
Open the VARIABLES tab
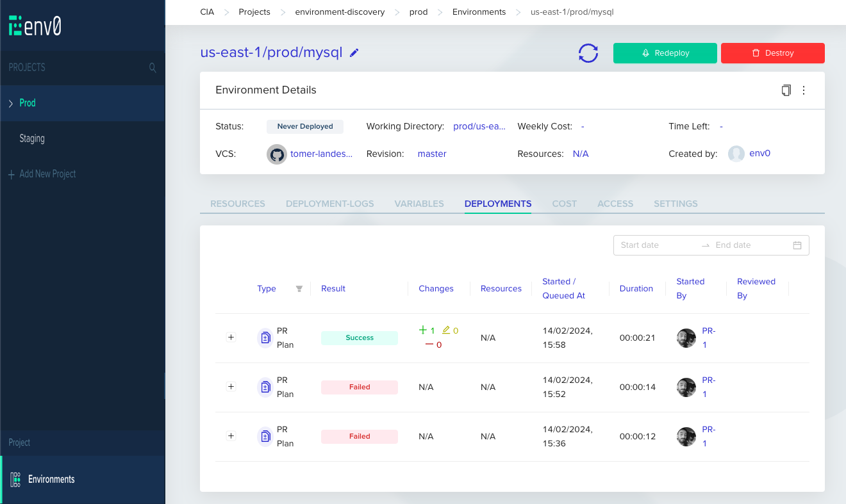point(419,204)
